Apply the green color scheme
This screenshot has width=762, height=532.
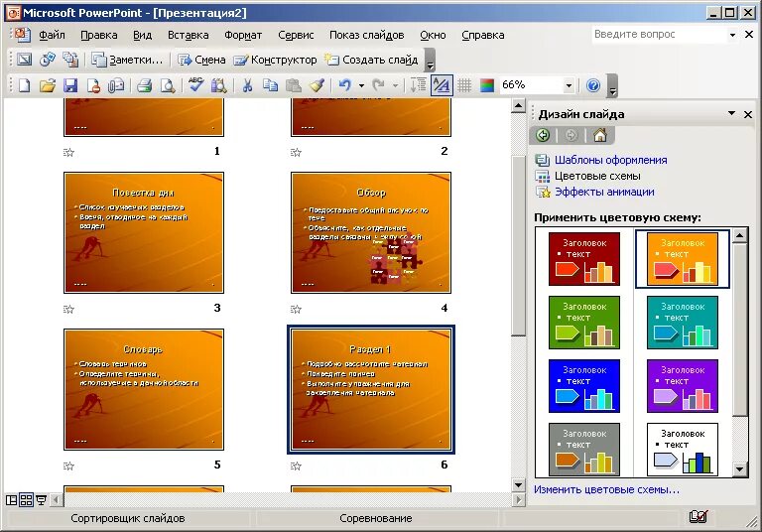point(584,323)
